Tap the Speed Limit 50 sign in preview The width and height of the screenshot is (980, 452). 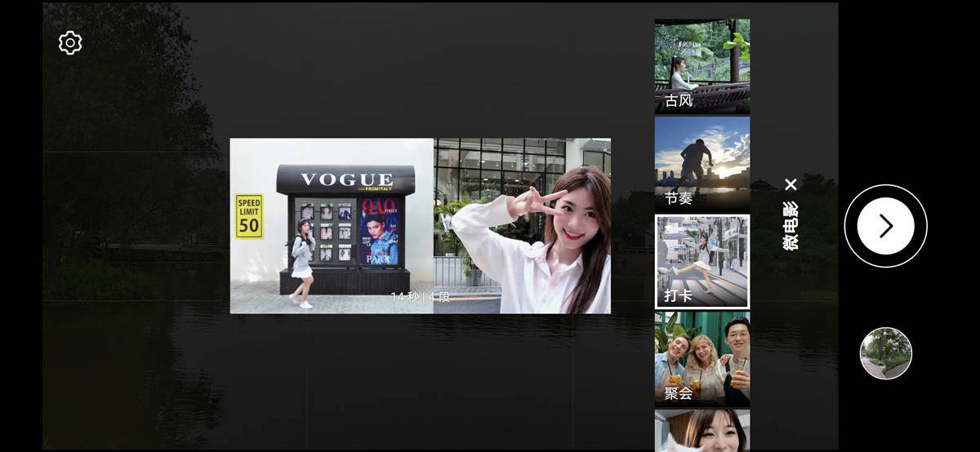coord(249,215)
